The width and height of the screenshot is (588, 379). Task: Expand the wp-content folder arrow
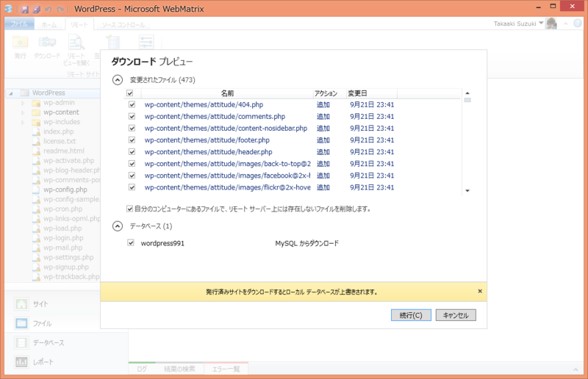point(23,112)
